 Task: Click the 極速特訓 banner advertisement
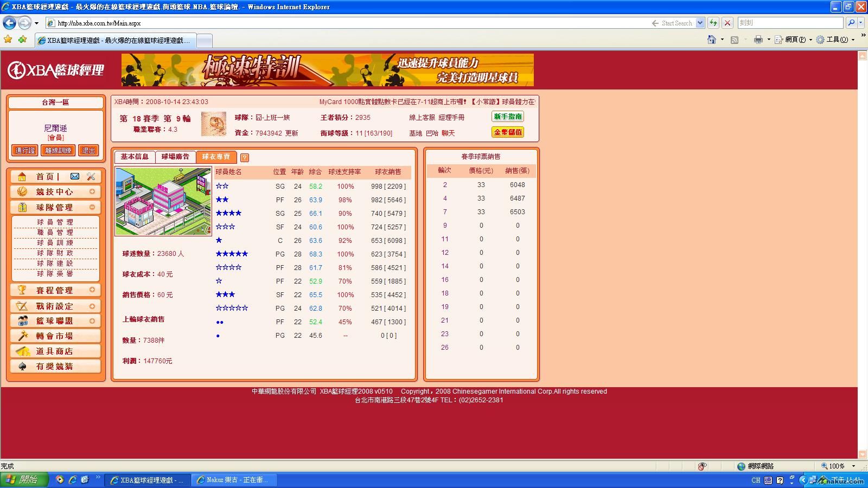(327, 69)
